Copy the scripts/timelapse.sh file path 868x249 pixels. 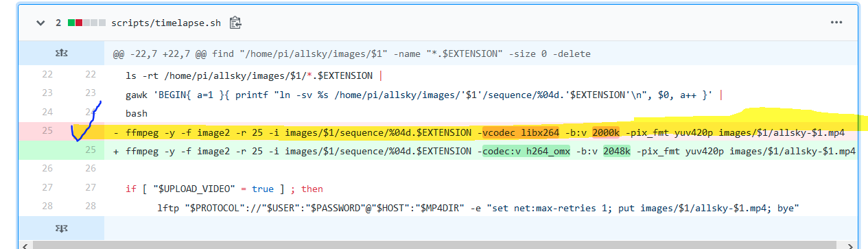pos(235,23)
